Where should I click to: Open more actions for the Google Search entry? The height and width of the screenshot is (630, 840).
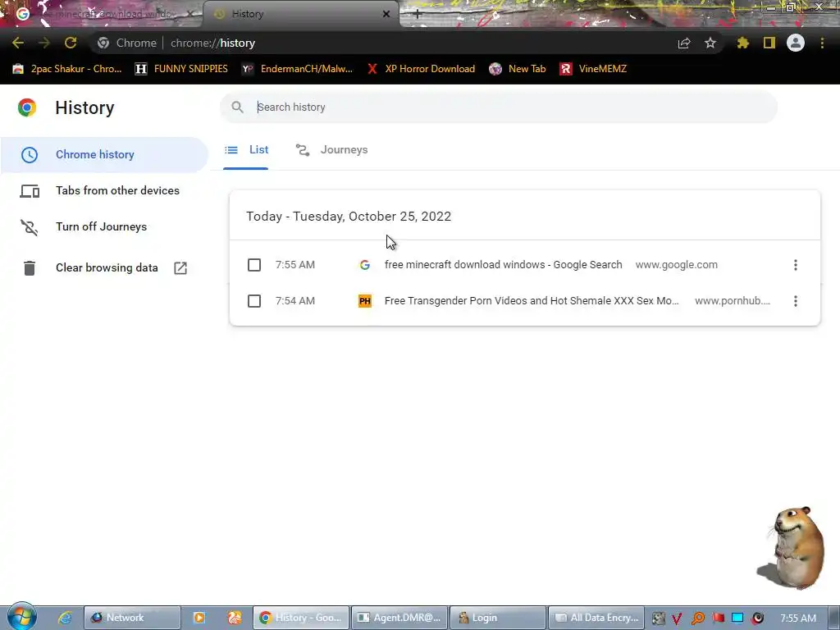pyautogui.click(x=795, y=265)
